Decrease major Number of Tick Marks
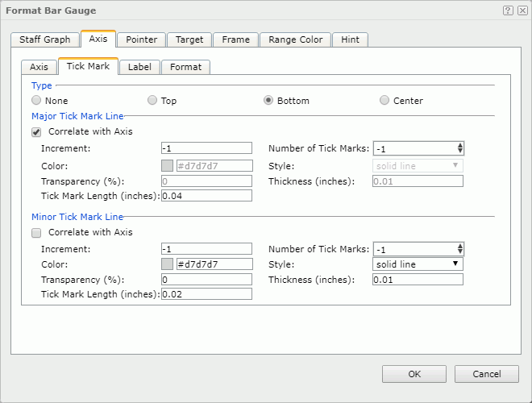 coord(460,152)
